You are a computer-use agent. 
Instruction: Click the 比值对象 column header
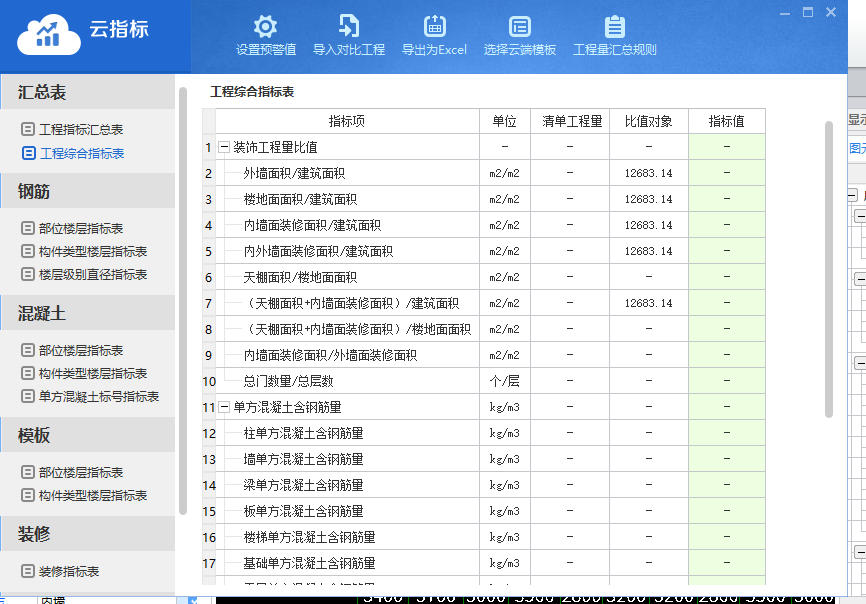[648, 121]
